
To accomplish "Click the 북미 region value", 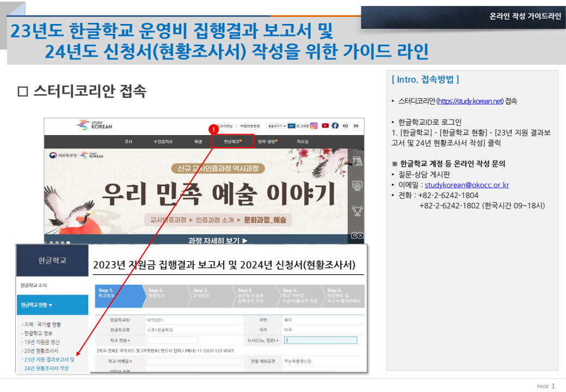I will [x=288, y=320].
